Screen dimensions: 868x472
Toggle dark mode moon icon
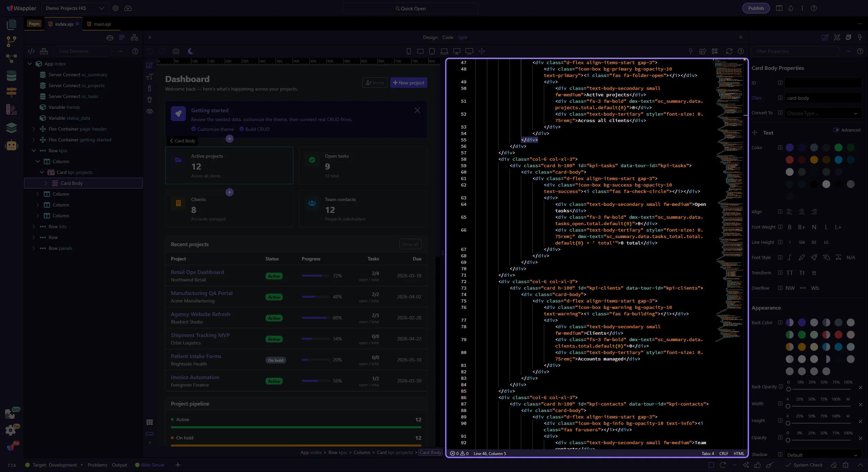pyautogui.click(x=191, y=51)
